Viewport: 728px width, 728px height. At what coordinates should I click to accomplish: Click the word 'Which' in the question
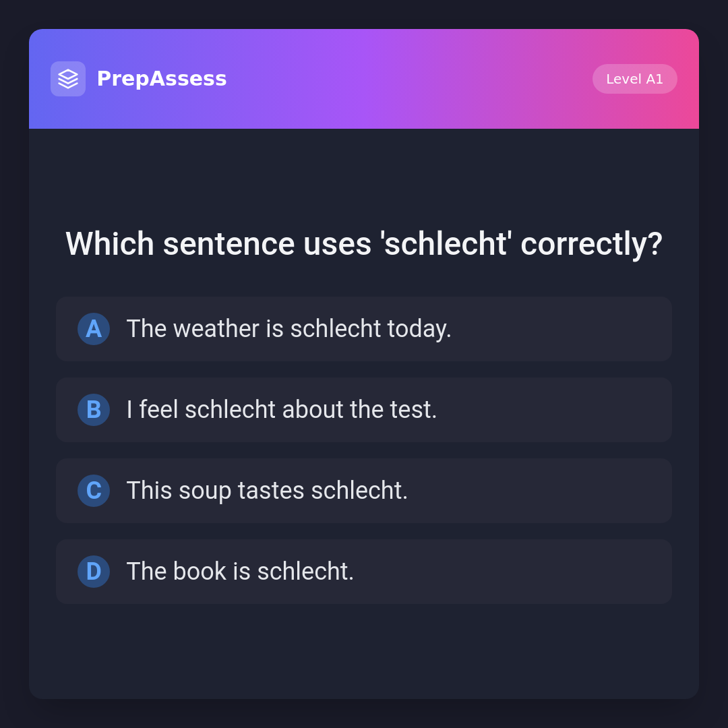click(x=110, y=244)
